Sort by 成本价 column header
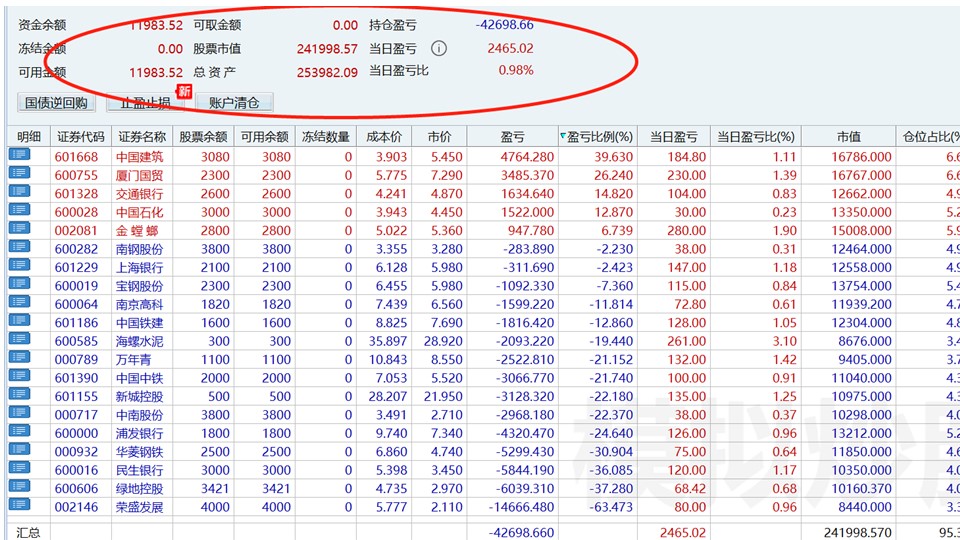The image size is (960, 540). (x=384, y=137)
